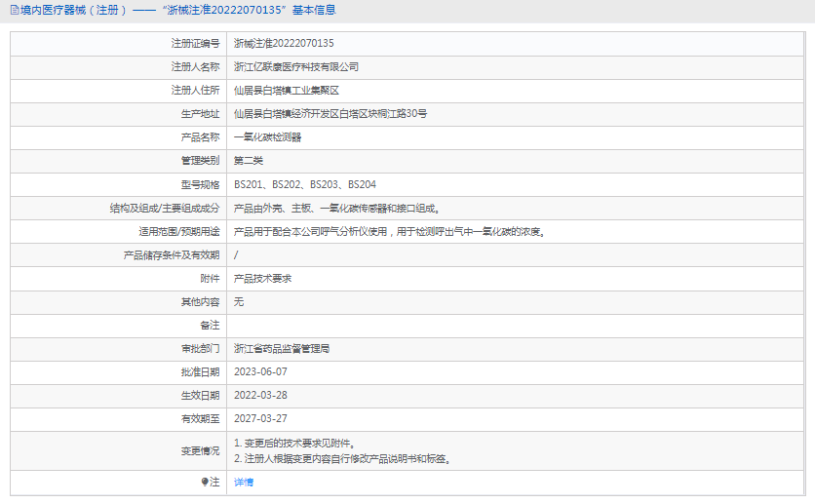Viewport: 815px width, 504px height.
Task: Select attachment value 产品技术要求
Action: [263, 279]
